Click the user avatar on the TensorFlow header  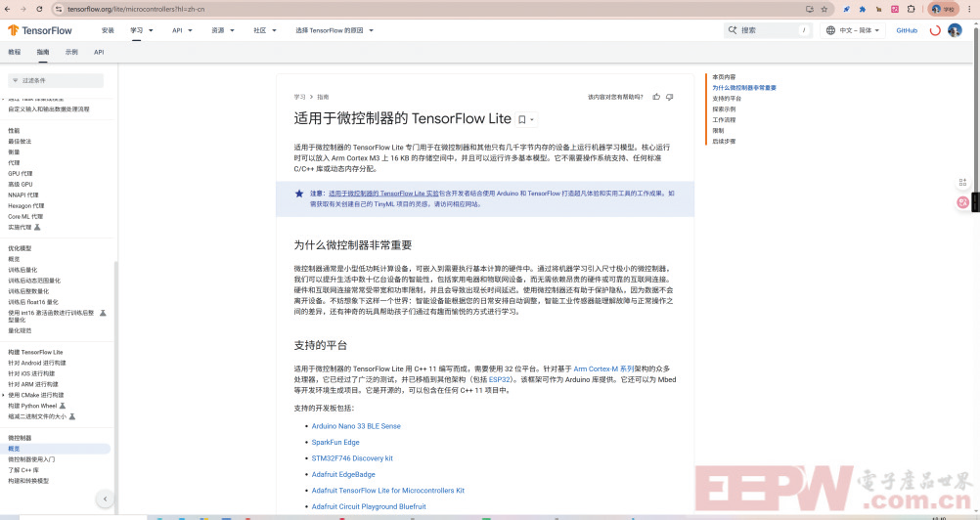point(955,30)
